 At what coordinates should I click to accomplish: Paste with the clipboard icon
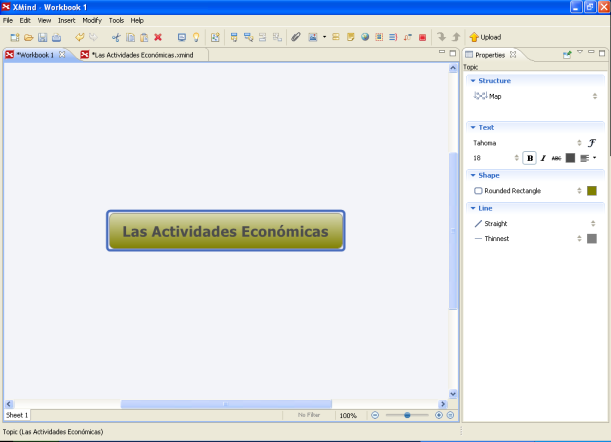(x=144, y=37)
